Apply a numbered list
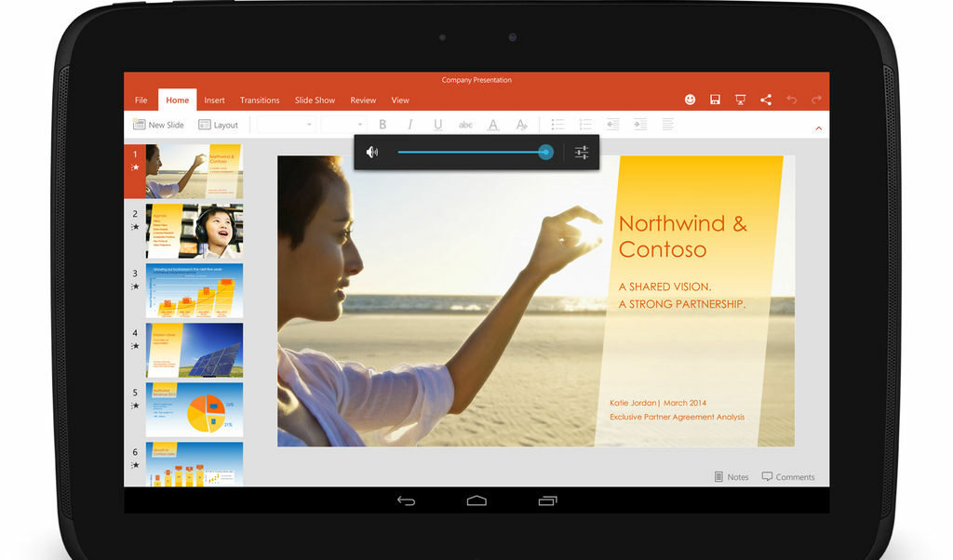953x560 pixels. pos(585,125)
